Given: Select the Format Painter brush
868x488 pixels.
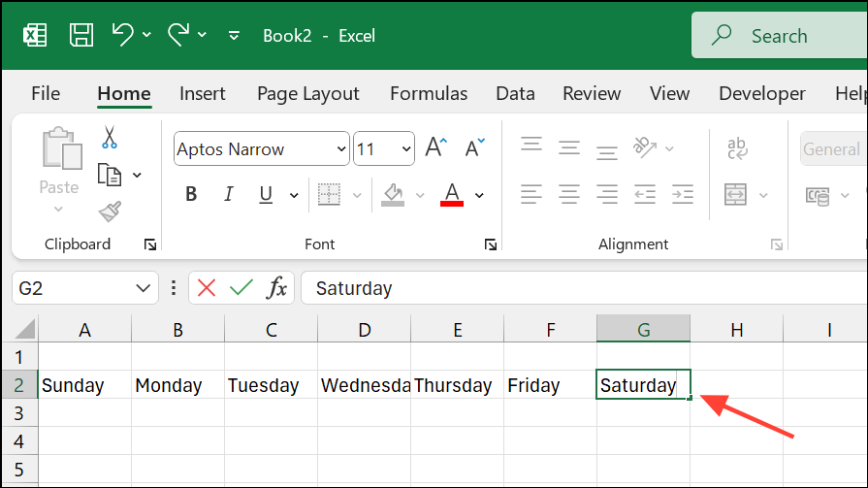Looking at the screenshot, I should click(109, 211).
